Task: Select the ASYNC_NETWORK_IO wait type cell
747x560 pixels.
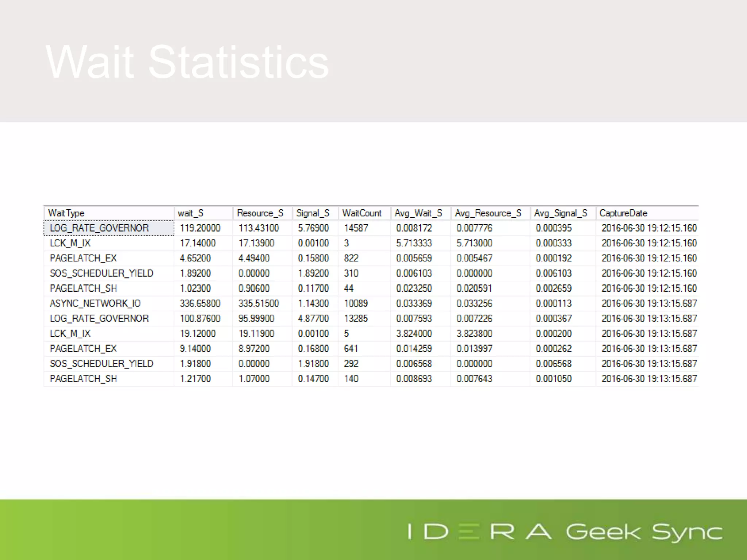Action: click(x=95, y=303)
